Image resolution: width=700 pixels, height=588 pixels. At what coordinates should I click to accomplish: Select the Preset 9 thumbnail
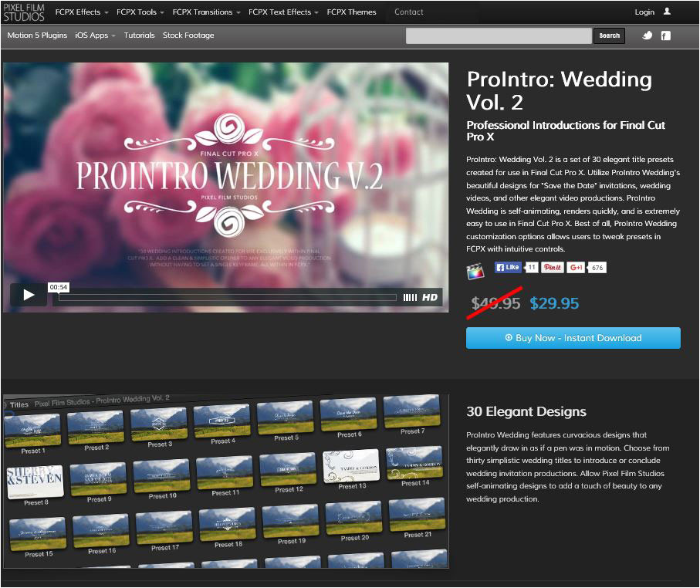click(98, 478)
